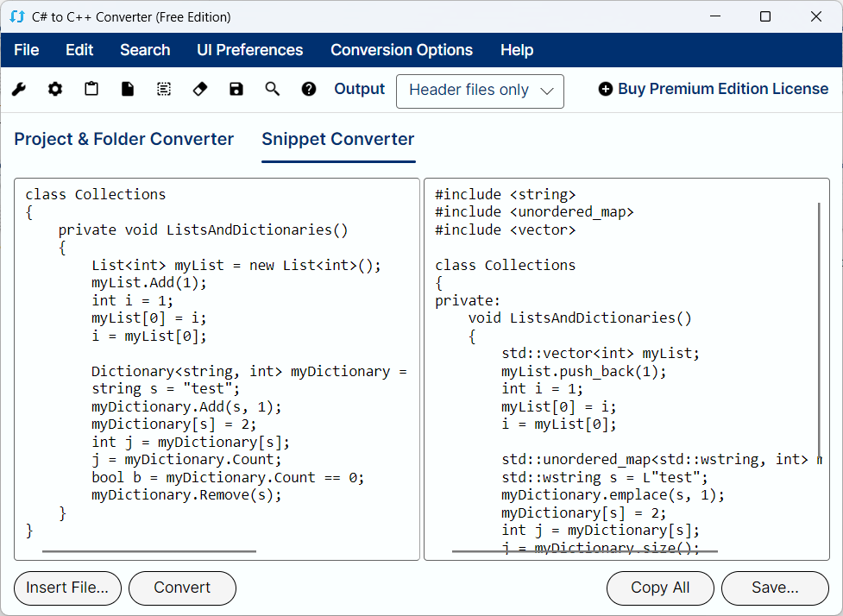Switch to Project & Folder Converter tab

pos(124,140)
